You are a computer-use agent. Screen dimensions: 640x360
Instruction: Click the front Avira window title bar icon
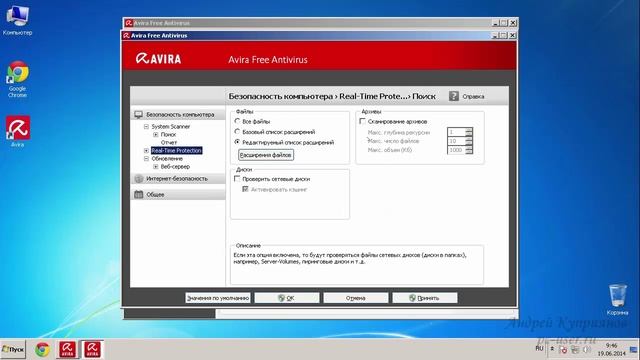point(127,36)
